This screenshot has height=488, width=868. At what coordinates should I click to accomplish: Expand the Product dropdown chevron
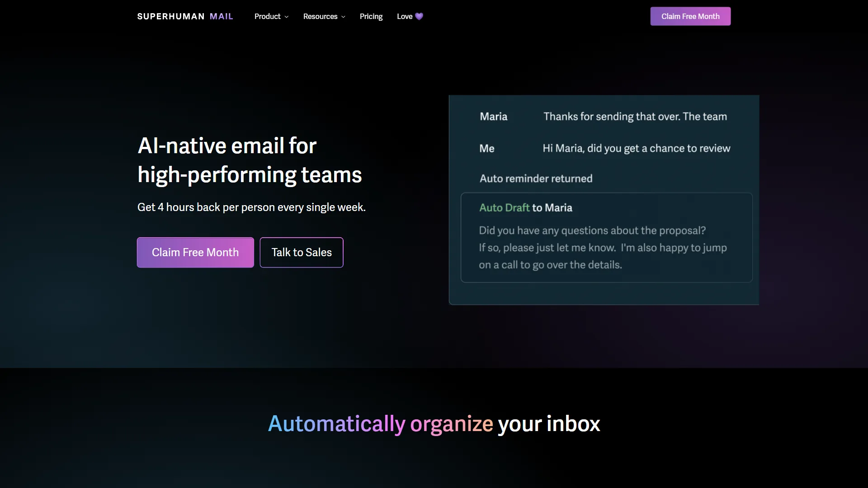[286, 17]
